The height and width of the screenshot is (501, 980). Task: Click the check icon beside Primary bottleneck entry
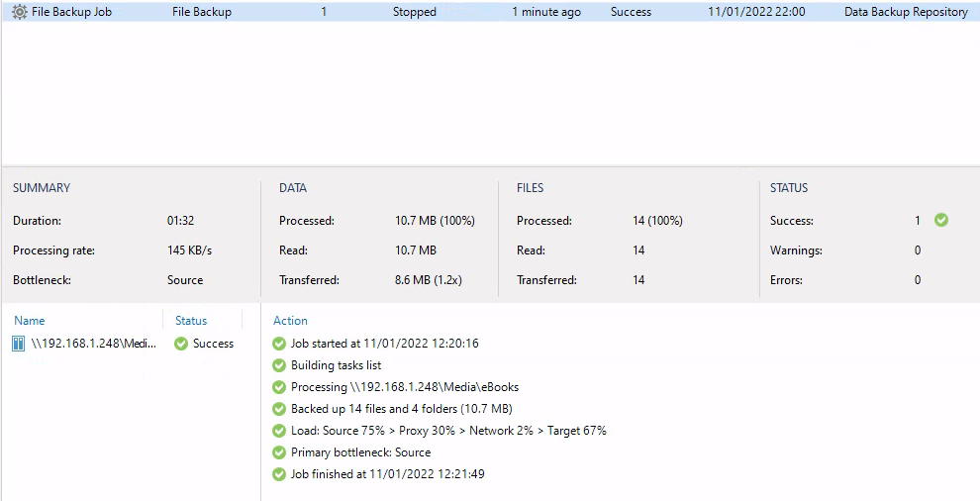click(279, 452)
